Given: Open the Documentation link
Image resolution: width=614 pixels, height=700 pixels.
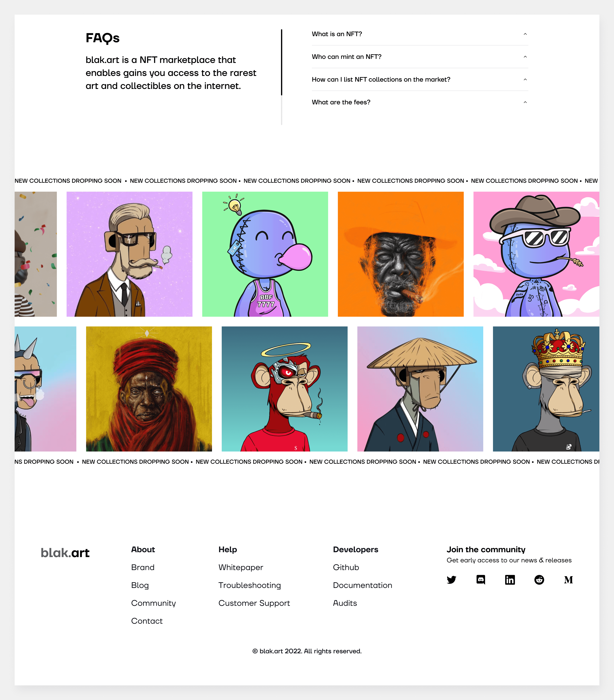Looking at the screenshot, I should [x=363, y=585].
